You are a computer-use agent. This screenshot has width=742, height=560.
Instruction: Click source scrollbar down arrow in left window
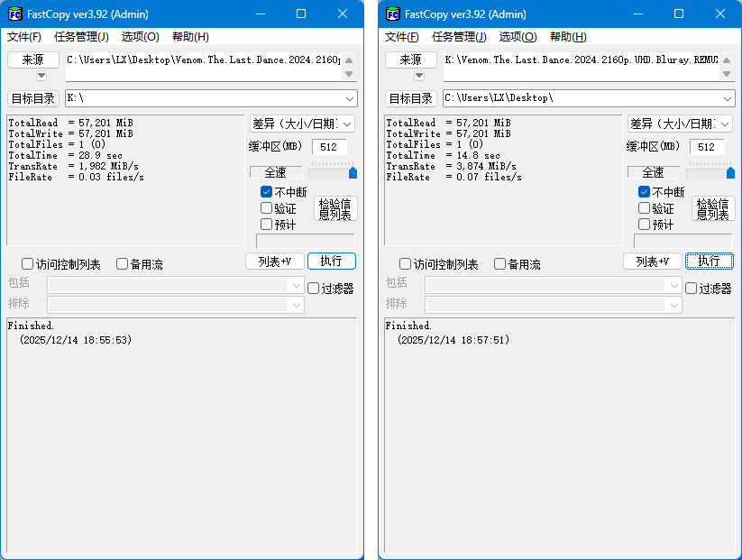[349, 74]
